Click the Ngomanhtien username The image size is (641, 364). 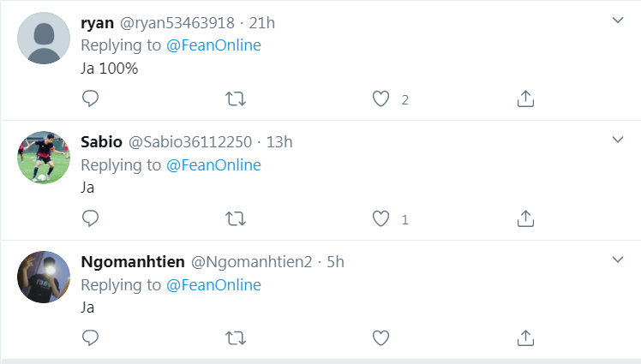[131, 261]
